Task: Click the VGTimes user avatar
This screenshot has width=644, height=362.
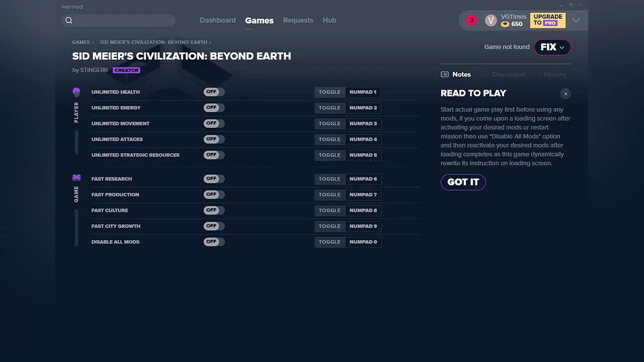Action: coord(491,20)
